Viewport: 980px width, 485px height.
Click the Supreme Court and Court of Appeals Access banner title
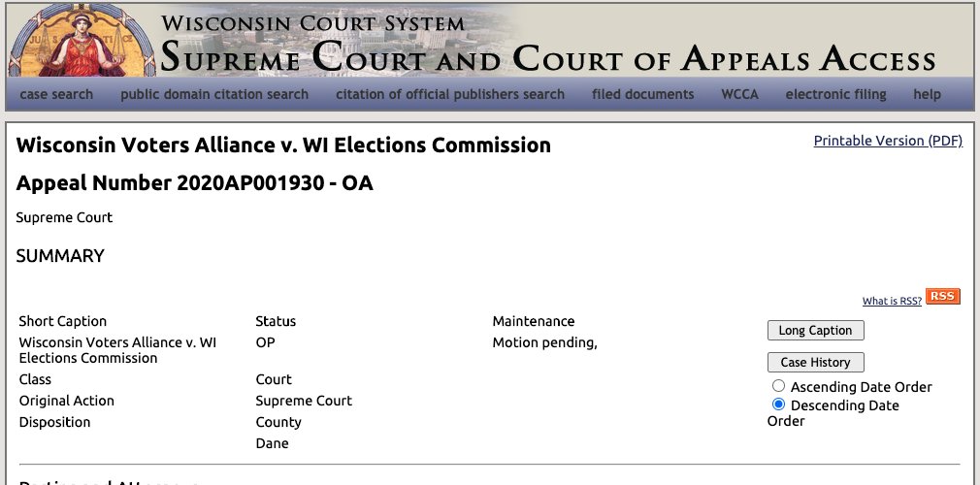tap(547, 58)
